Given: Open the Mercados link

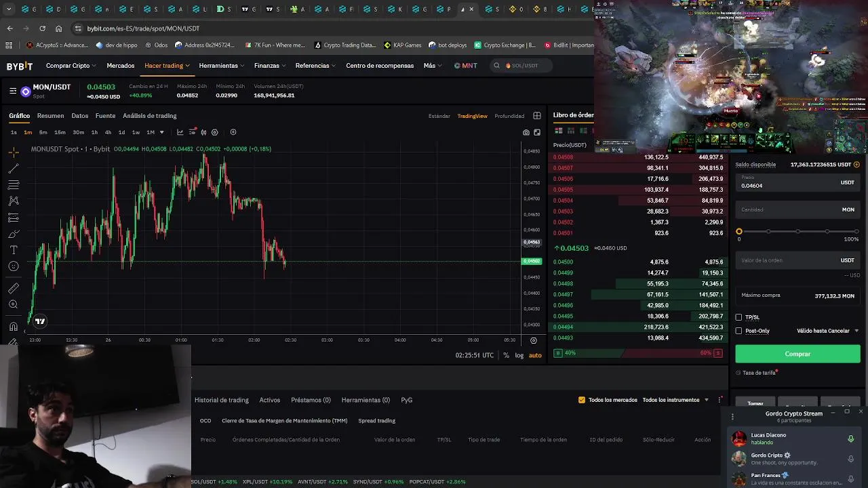Looking at the screenshot, I should [121, 66].
